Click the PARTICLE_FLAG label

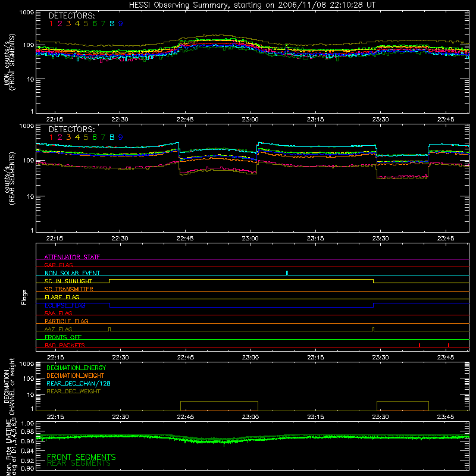[67, 321]
